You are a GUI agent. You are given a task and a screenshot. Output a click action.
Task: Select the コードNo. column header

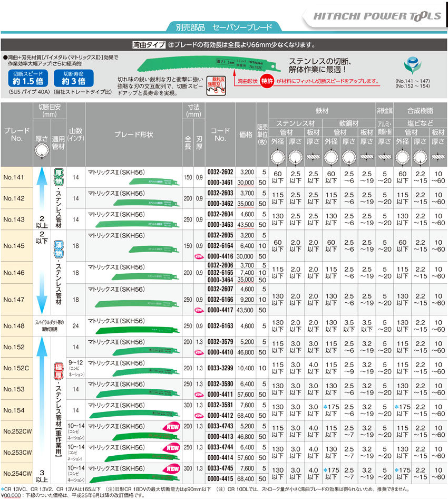220,135
